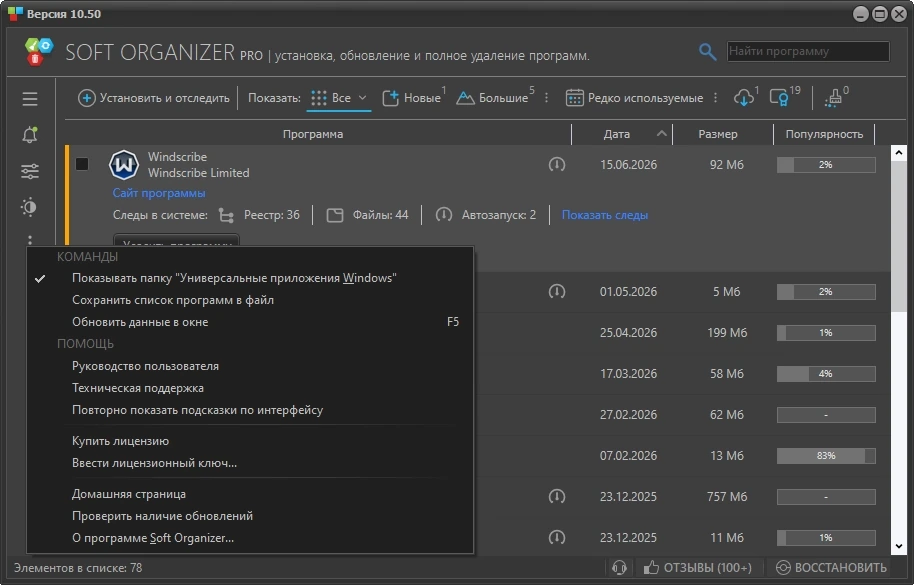914x585 pixels.
Task: Open the monitor badge icon with 19
Action: [x=779, y=98]
